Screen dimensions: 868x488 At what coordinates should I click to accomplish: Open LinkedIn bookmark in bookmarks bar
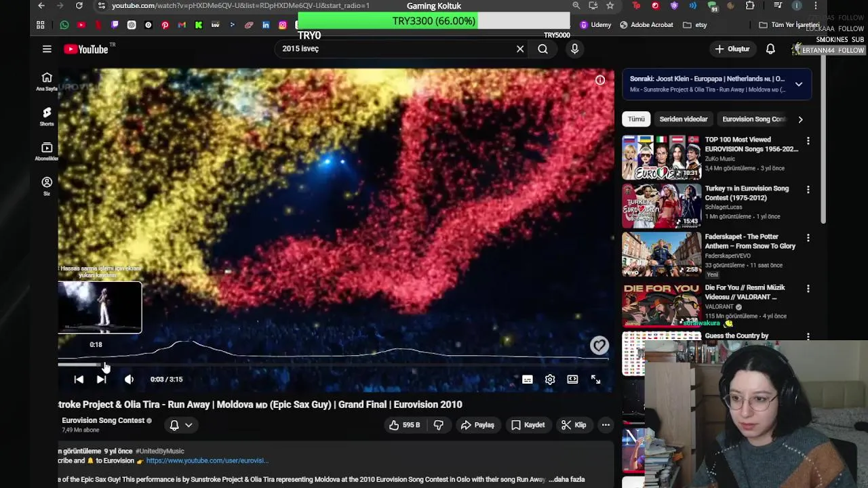266,25
